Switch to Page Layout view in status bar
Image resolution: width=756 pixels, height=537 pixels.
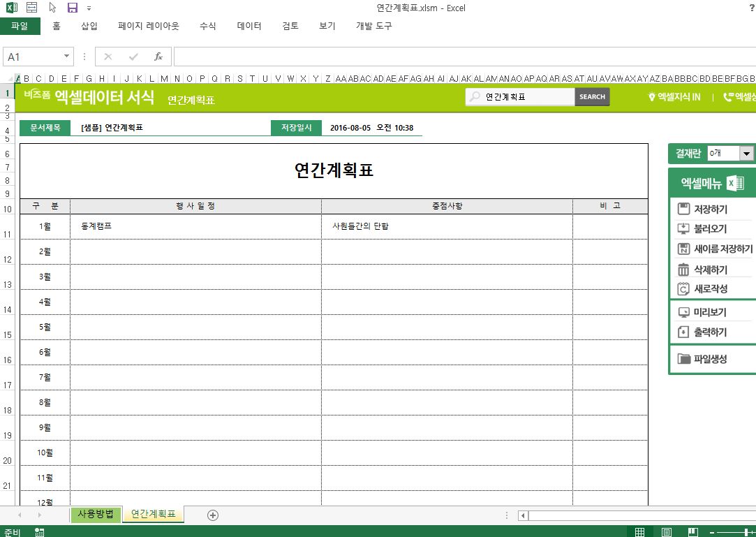pyautogui.click(x=667, y=531)
